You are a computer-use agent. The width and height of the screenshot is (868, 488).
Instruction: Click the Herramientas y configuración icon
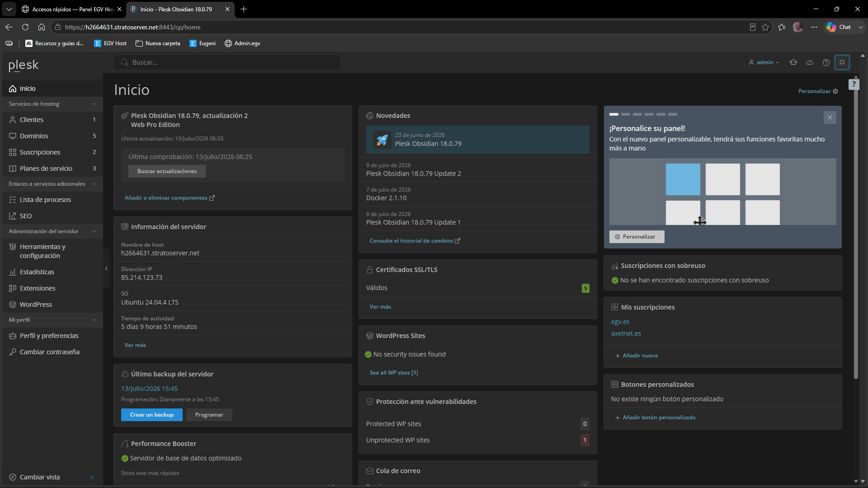point(13,247)
